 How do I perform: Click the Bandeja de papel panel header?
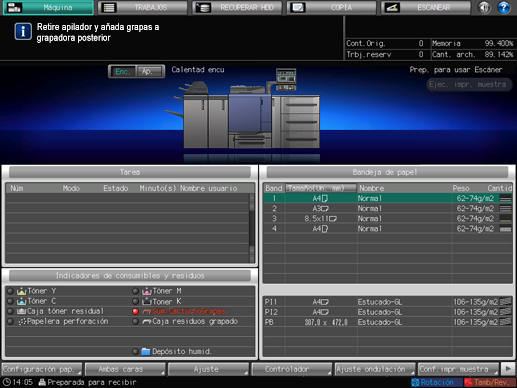tap(387, 172)
